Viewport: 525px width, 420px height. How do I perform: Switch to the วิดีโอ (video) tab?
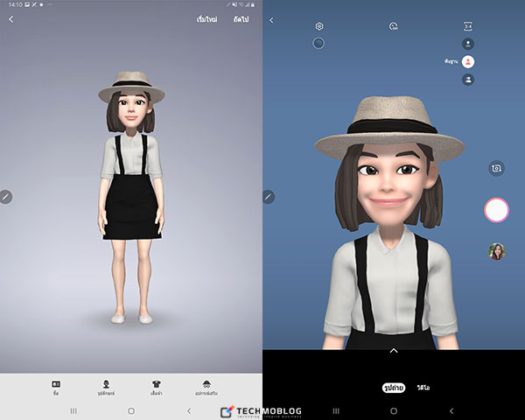coord(423,387)
